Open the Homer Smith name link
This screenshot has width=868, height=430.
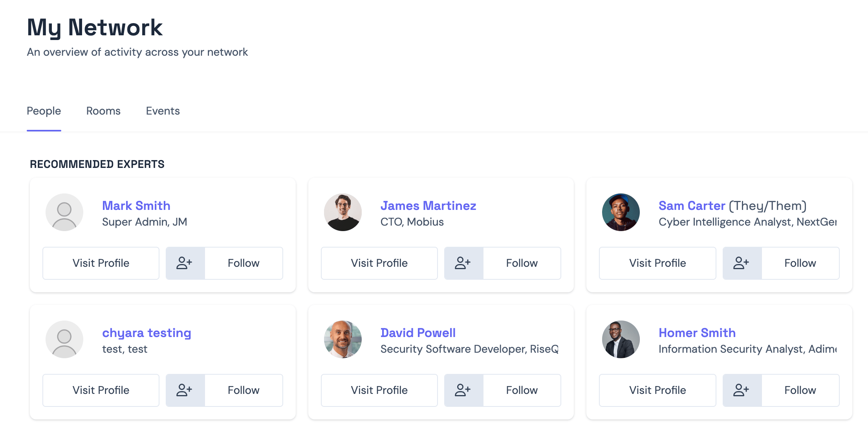(x=697, y=333)
